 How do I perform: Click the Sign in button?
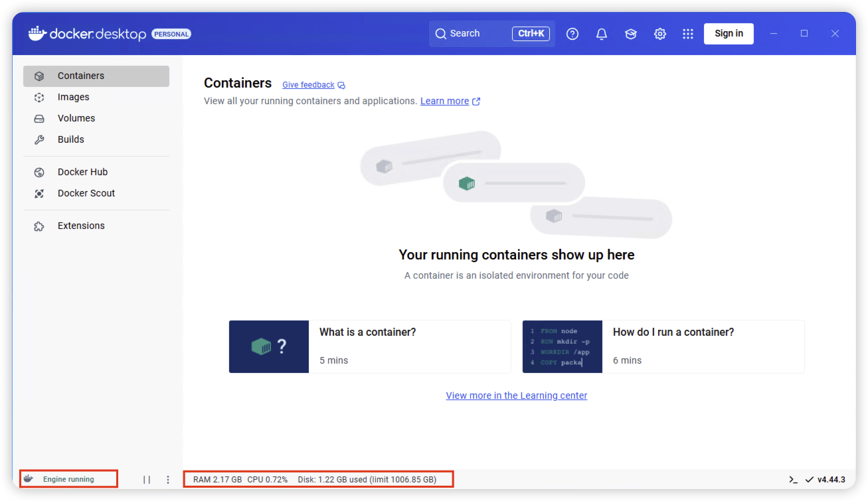click(x=729, y=33)
